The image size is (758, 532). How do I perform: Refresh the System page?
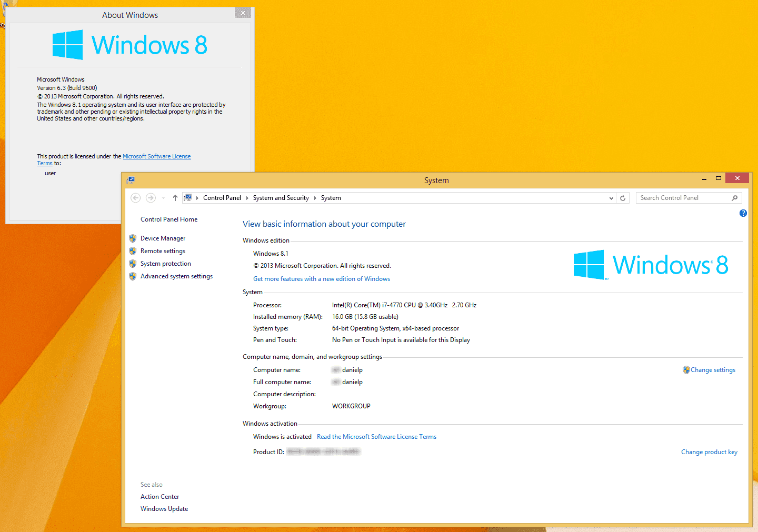coord(623,198)
